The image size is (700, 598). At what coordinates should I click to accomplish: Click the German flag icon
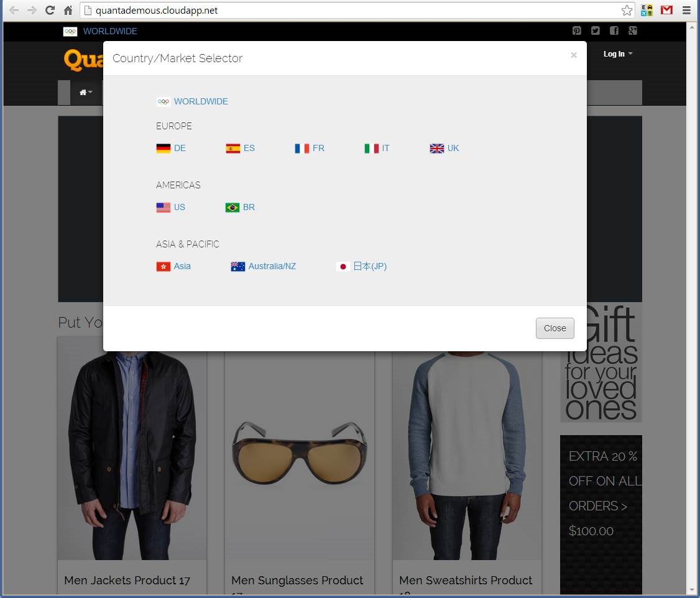[x=163, y=149]
